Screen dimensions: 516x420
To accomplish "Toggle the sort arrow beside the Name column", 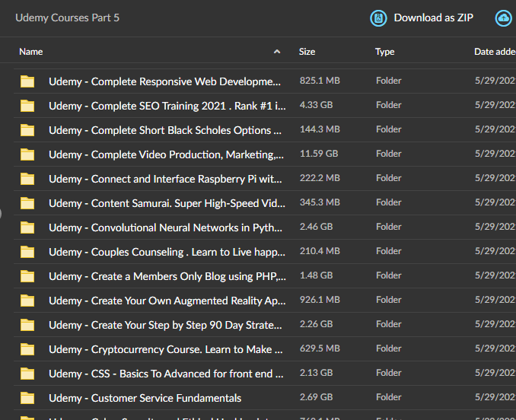I will click(277, 52).
